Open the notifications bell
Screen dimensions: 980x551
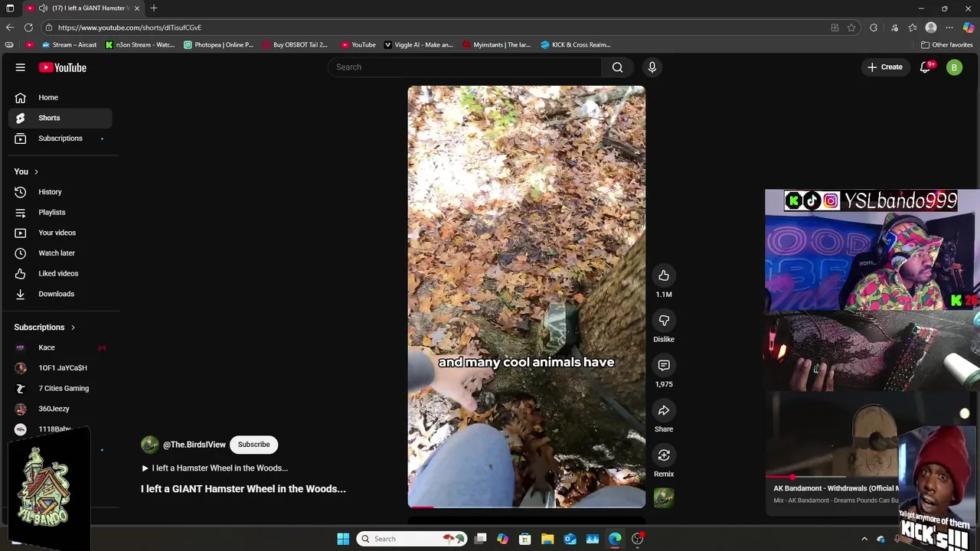(925, 67)
